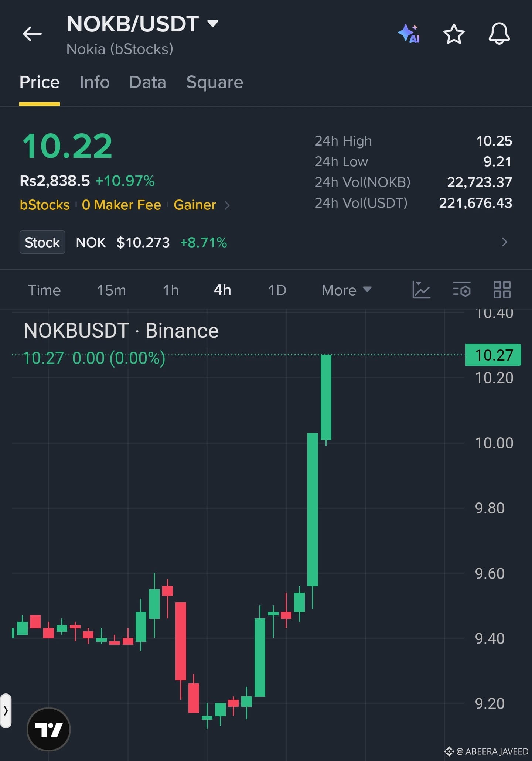
Task: Tap the green 10.27 price label
Action: point(493,355)
